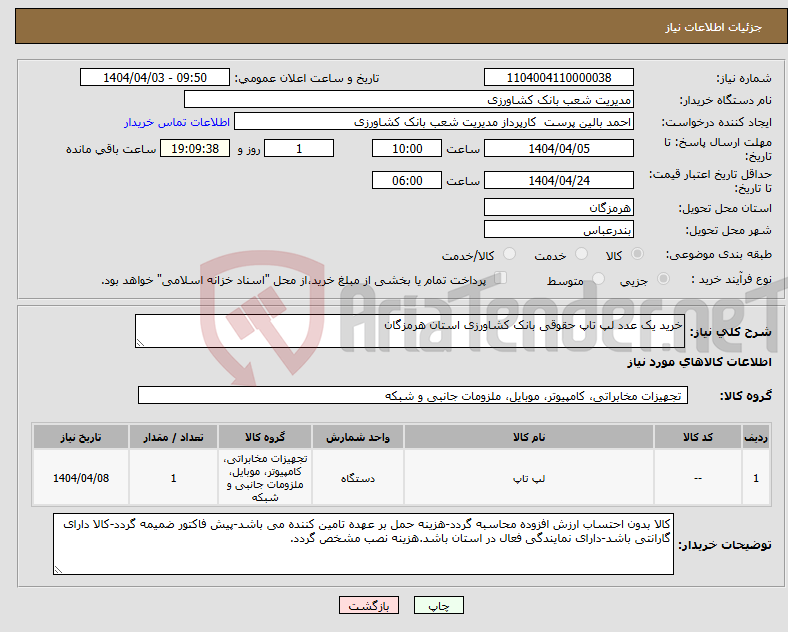Click the بازگشت (back) button
The image size is (788, 632).
pyautogui.click(x=369, y=605)
